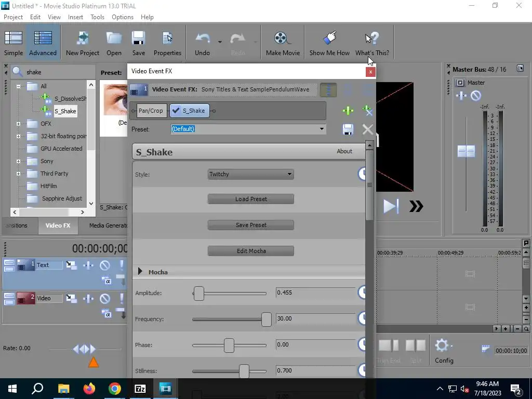Open the Project menu

pos(13,17)
